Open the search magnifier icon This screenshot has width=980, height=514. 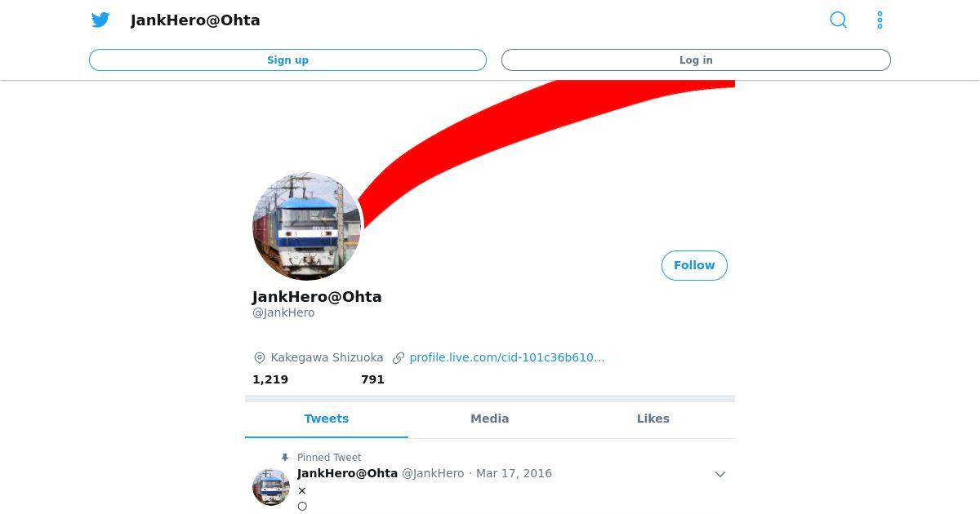coord(838,20)
